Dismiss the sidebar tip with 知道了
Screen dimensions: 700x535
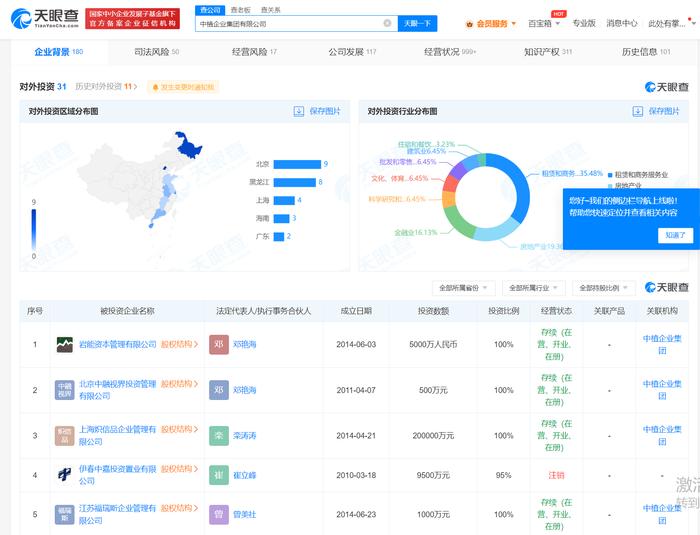(675, 235)
